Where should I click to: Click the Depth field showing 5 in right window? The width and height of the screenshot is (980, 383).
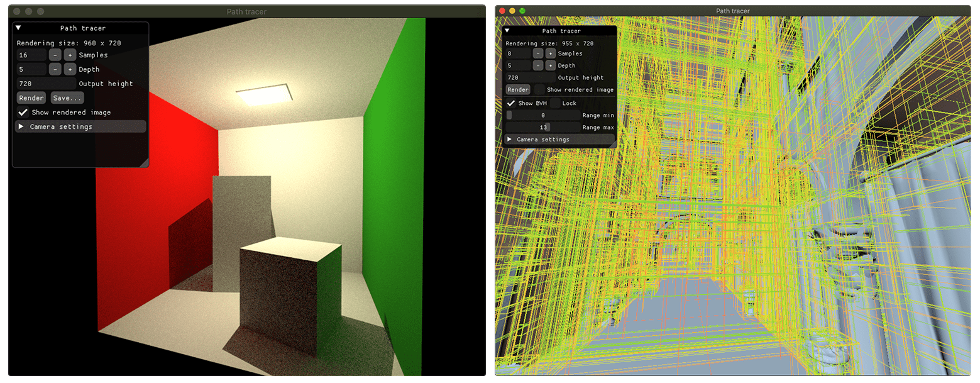point(519,65)
